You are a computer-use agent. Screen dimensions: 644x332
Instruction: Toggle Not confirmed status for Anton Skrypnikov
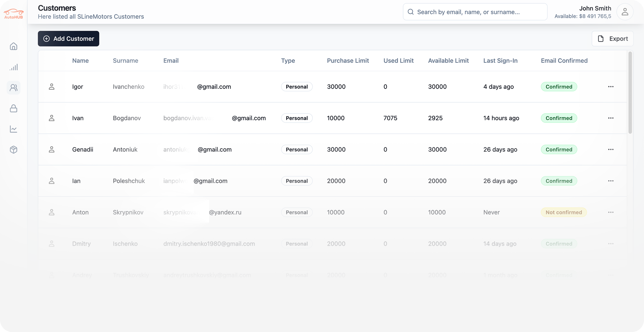(x=563, y=212)
